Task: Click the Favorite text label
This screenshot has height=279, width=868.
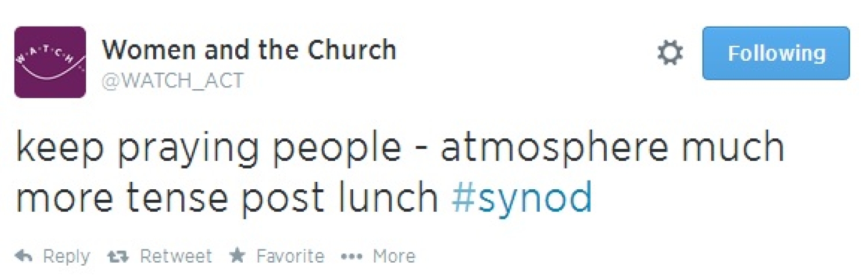Action: [290, 256]
